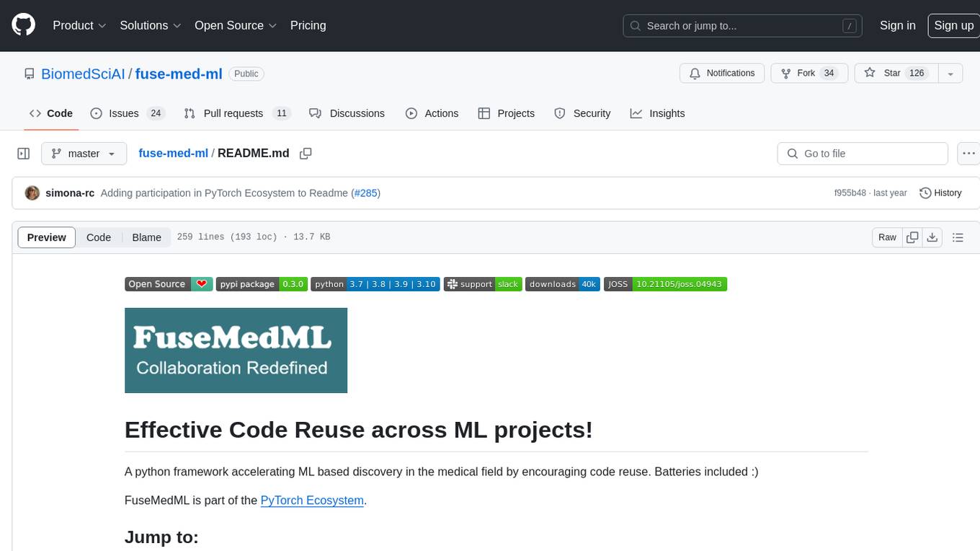Image resolution: width=980 pixels, height=551 pixels.
Task: Open the README outline icon
Action: point(958,237)
